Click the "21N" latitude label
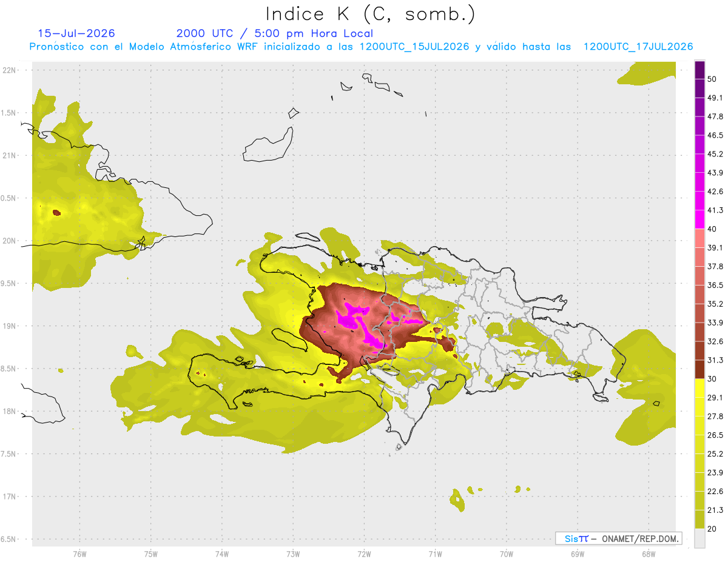728x562 pixels. [x=10, y=155]
